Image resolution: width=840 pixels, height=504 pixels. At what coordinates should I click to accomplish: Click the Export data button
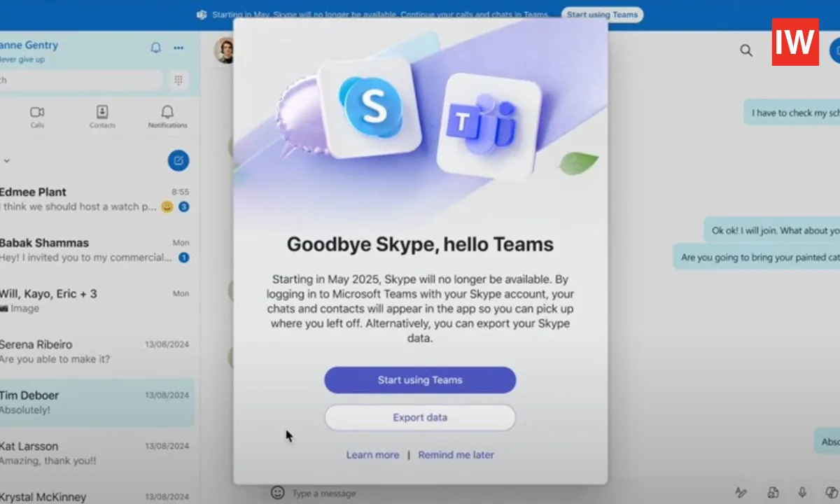coord(420,418)
